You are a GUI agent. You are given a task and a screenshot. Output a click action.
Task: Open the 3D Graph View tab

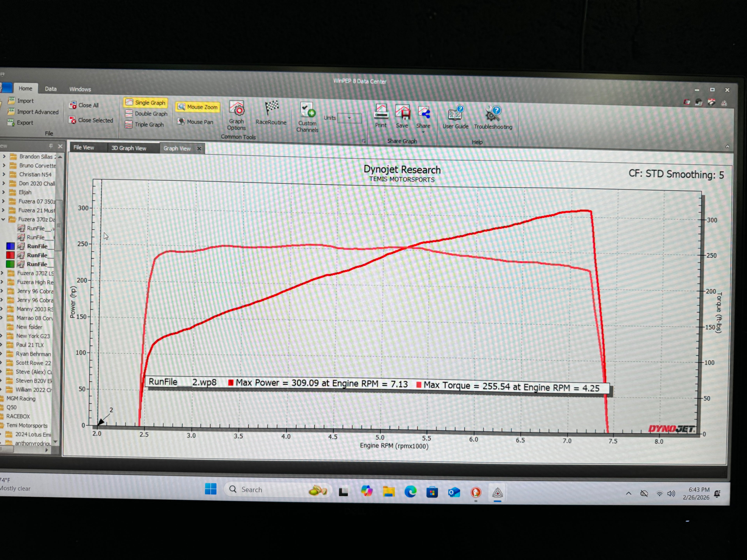click(129, 148)
